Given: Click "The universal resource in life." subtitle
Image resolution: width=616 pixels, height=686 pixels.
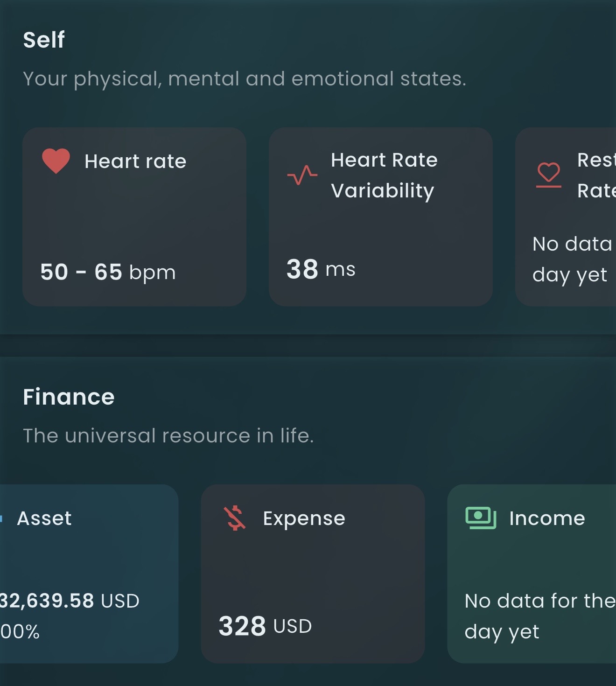Looking at the screenshot, I should click(168, 435).
